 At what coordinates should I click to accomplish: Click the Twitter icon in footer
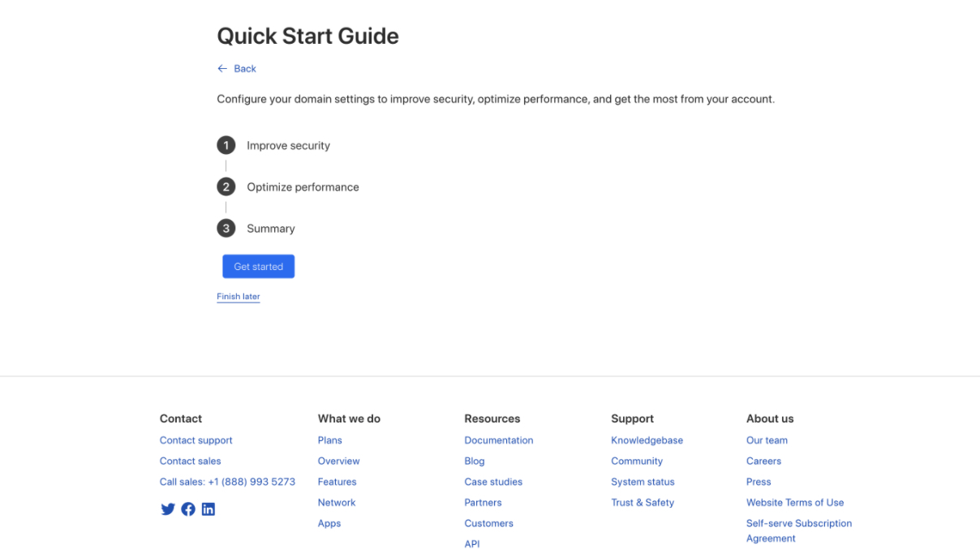(x=168, y=509)
